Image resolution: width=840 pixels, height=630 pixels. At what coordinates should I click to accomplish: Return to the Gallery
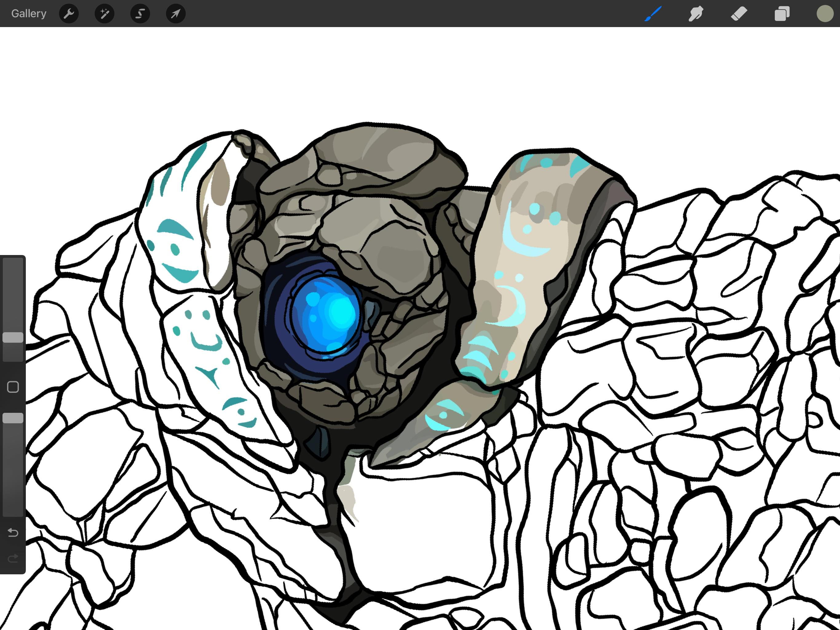(29, 14)
